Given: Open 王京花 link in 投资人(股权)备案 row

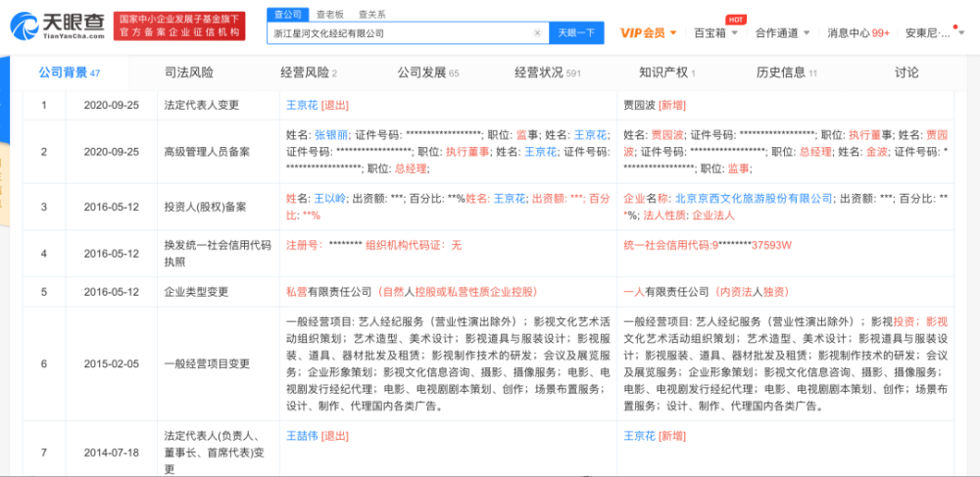Looking at the screenshot, I should pyautogui.click(x=510, y=199).
